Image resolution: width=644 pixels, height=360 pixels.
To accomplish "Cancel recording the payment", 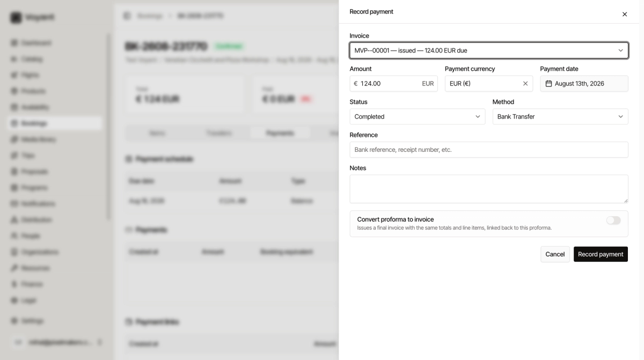I will 555,254.
